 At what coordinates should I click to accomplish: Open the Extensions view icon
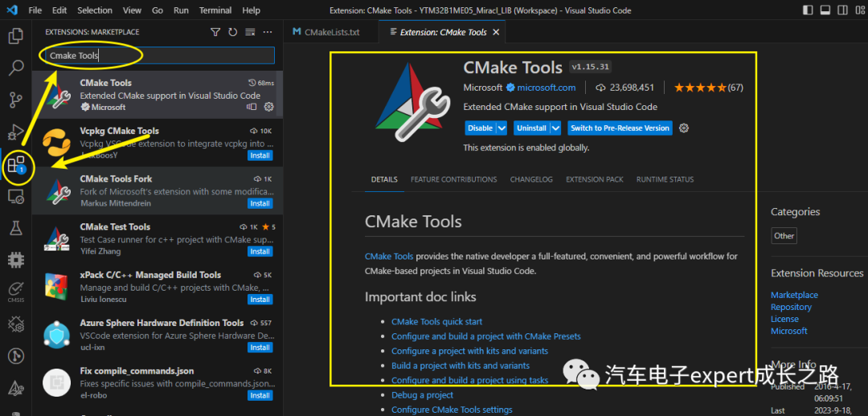coord(16,165)
